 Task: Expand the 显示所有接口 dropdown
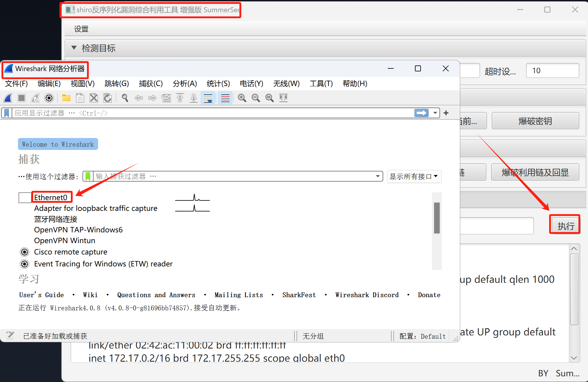pyautogui.click(x=414, y=177)
